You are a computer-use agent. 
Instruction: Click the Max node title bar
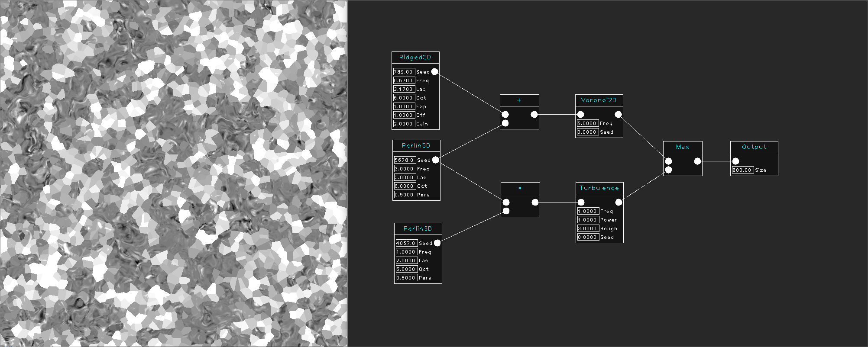[x=682, y=147]
